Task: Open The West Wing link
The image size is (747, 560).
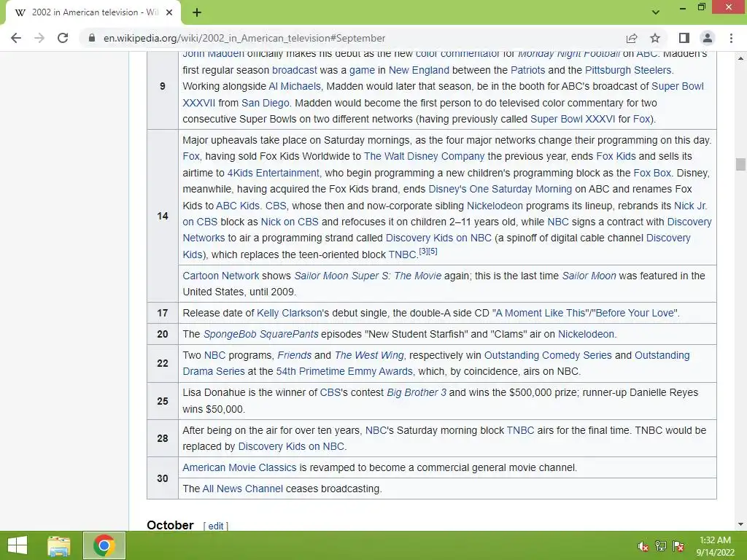Action: 368,355
